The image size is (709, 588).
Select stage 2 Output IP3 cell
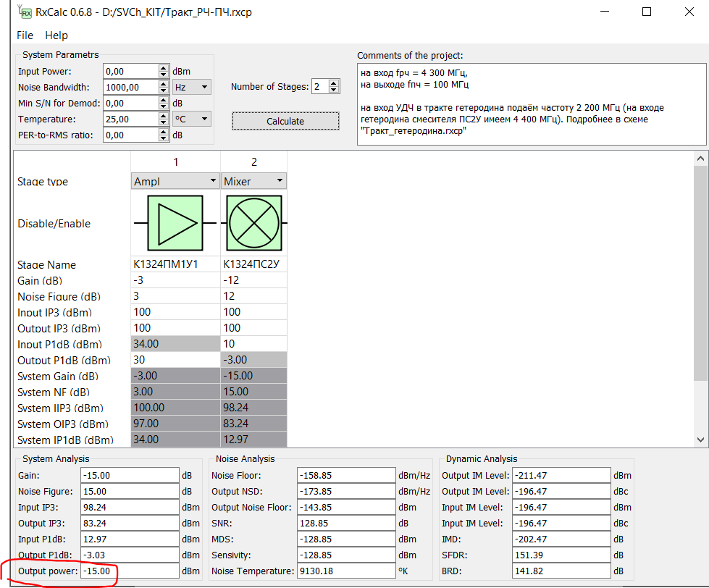(254, 327)
